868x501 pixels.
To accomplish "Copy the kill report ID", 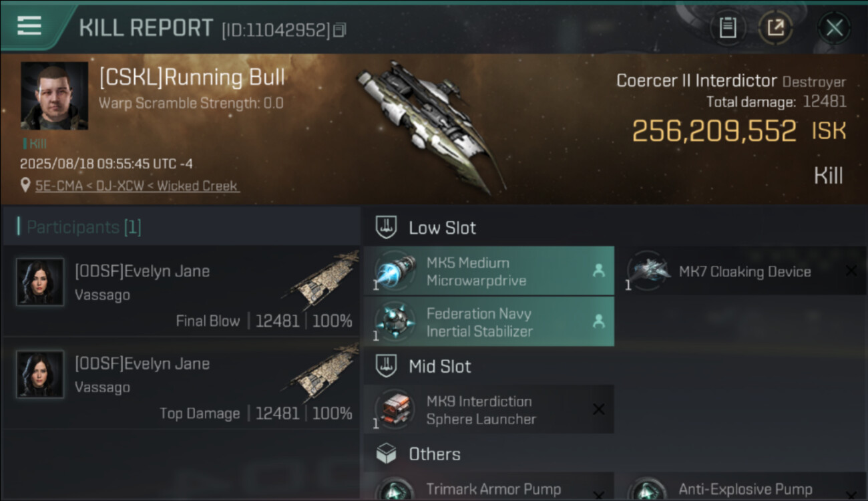I will 340,30.
